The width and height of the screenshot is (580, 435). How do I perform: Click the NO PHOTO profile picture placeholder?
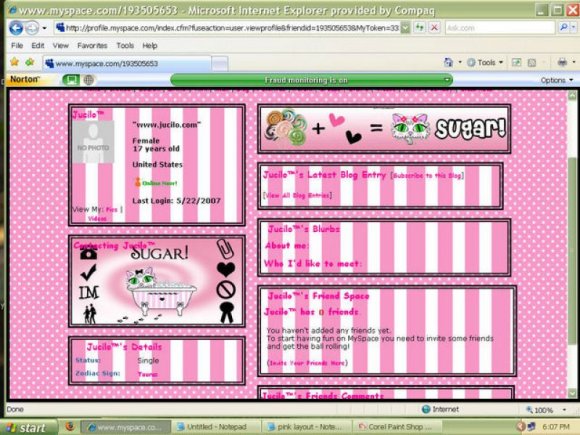pyautogui.click(x=93, y=142)
